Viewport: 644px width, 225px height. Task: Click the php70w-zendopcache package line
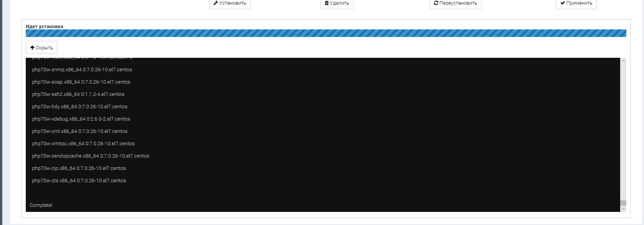point(90,156)
